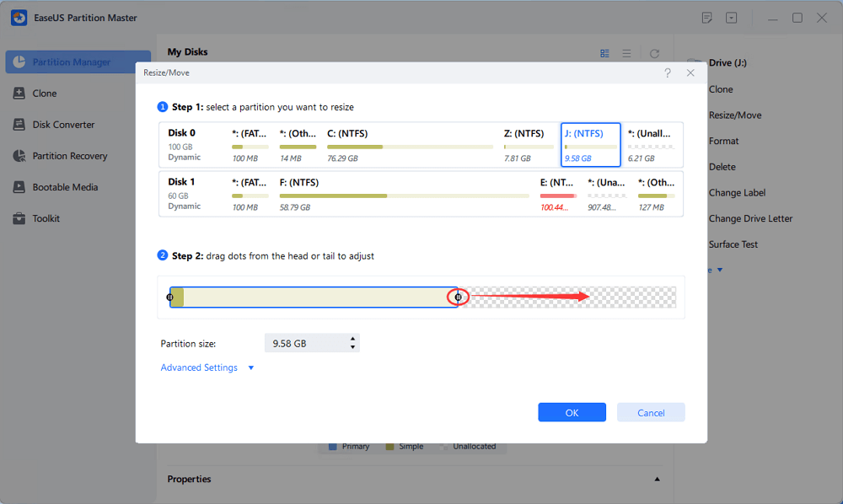Expand the Advanced Settings arrow
Screen dimensions: 843x504
pyautogui.click(x=251, y=368)
